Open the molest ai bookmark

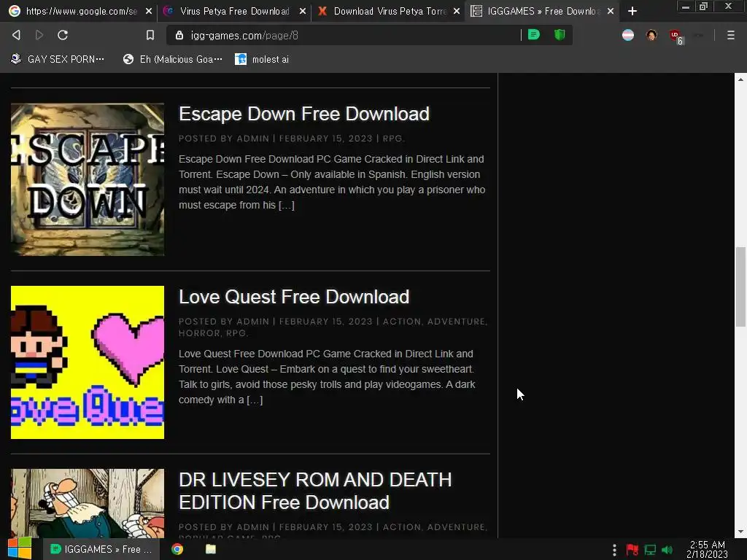tap(262, 59)
